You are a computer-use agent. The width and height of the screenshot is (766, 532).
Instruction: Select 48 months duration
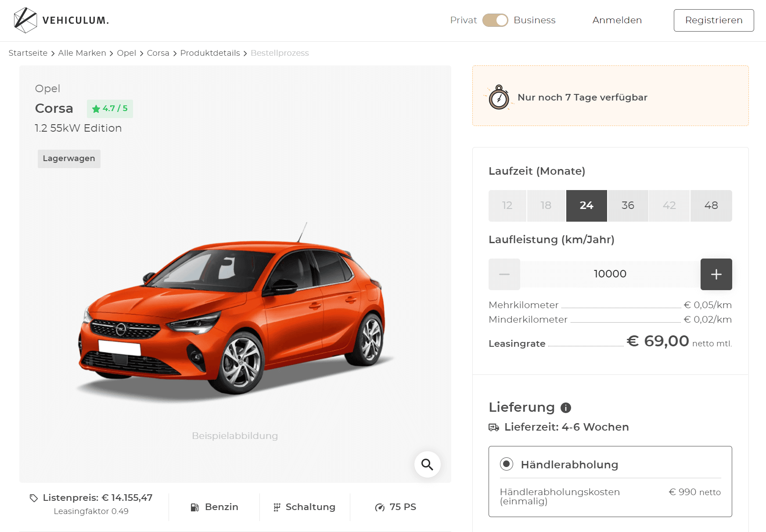tap(711, 205)
